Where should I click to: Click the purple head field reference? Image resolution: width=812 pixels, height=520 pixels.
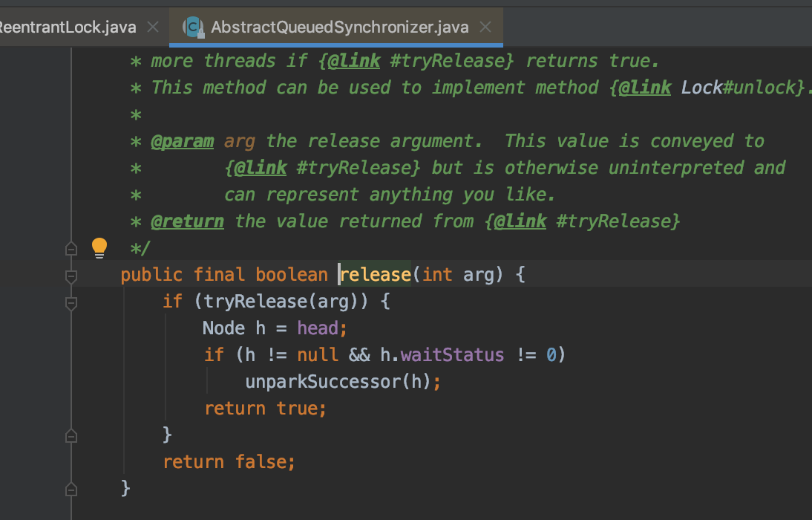click(x=318, y=328)
